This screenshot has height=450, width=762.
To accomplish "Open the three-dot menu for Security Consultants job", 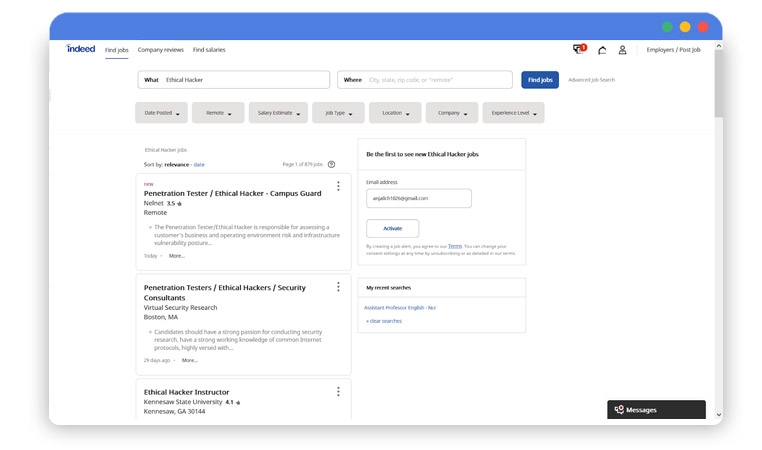I will coord(338,287).
